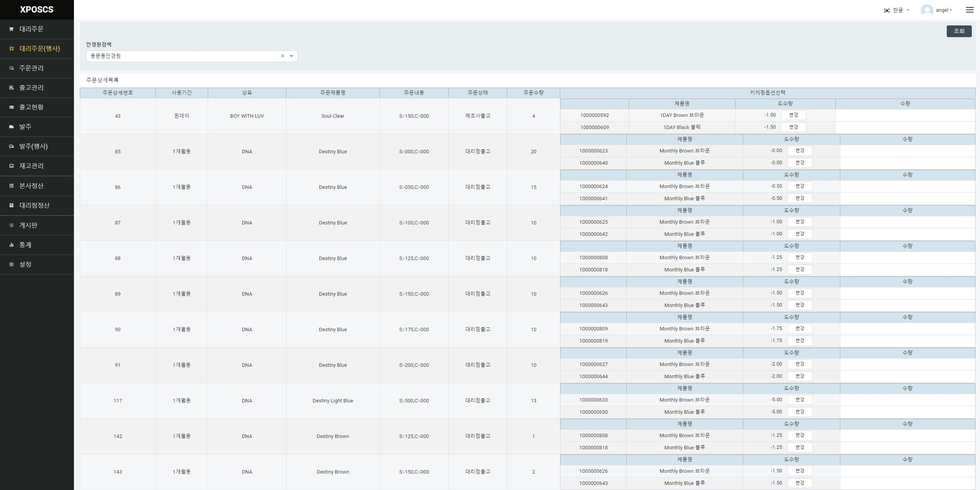Click the cart icon beside 대리주문

(x=11, y=29)
